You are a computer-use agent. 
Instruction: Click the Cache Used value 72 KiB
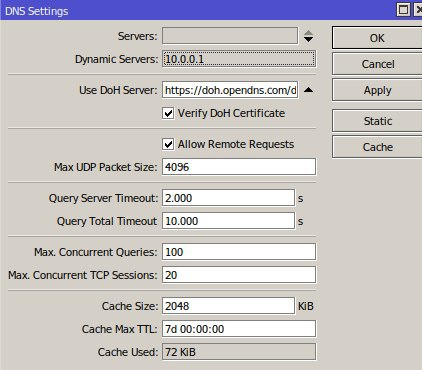pos(239,352)
